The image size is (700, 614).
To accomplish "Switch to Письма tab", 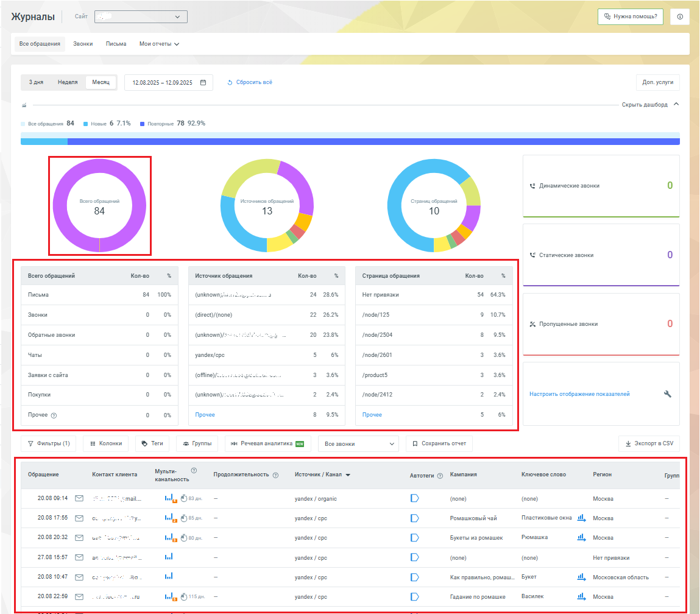I will point(116,44).
